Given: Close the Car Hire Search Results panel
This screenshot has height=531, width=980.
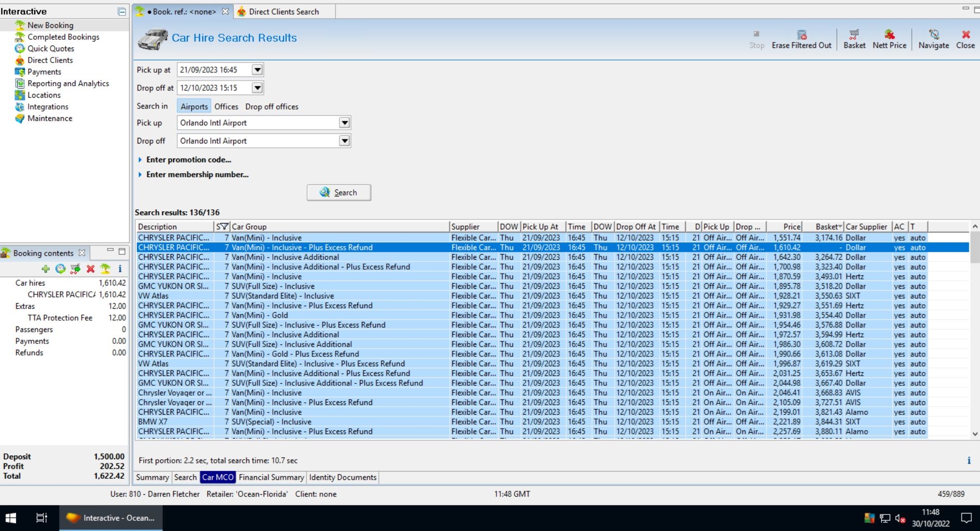Looking at the screenshot, I should (965, 39).
